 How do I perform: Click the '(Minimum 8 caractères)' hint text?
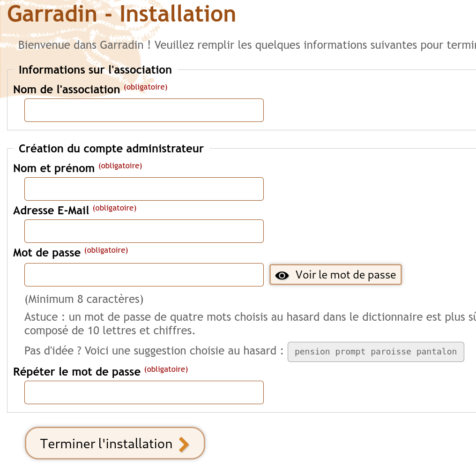pyautogui.click(x=84, y=299)
